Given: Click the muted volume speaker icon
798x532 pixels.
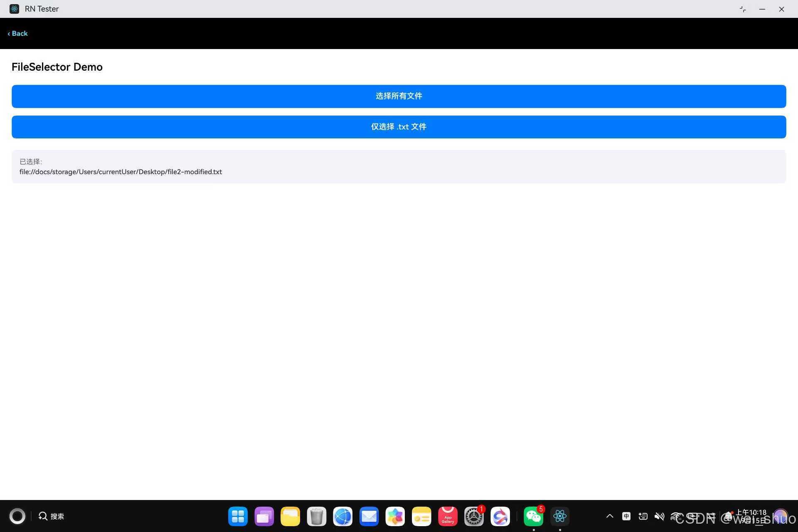Looking at the screenshot, I should pos(659,516).
